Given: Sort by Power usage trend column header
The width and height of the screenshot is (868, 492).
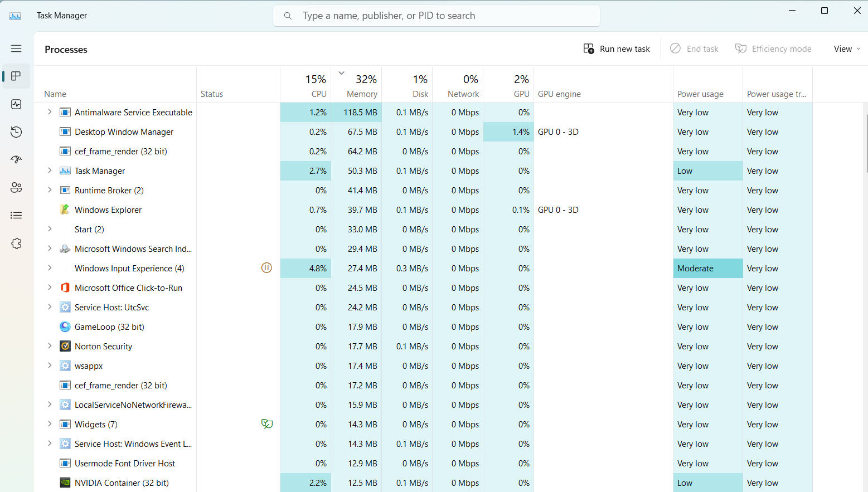Looking at the screenshot, I should click(778, 85).
